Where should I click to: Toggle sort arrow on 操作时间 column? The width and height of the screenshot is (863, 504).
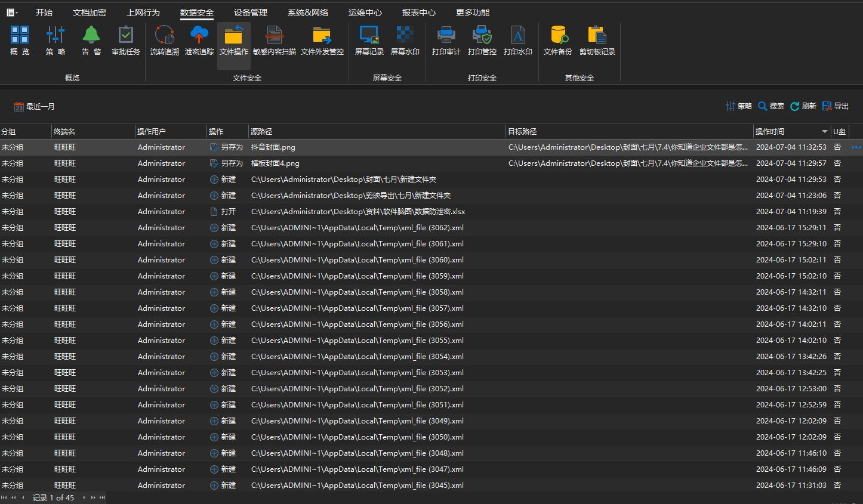(824, 131)
